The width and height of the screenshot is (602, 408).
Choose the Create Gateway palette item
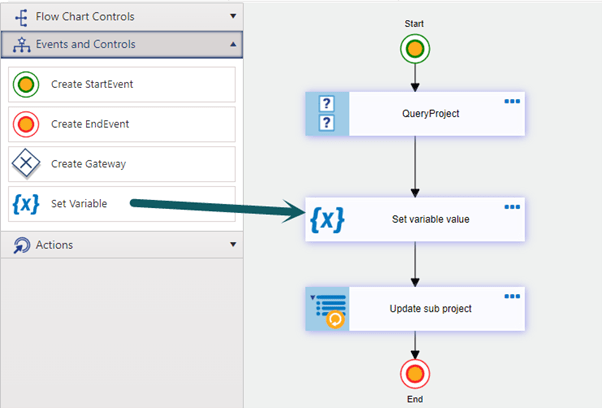pos(122,164)
